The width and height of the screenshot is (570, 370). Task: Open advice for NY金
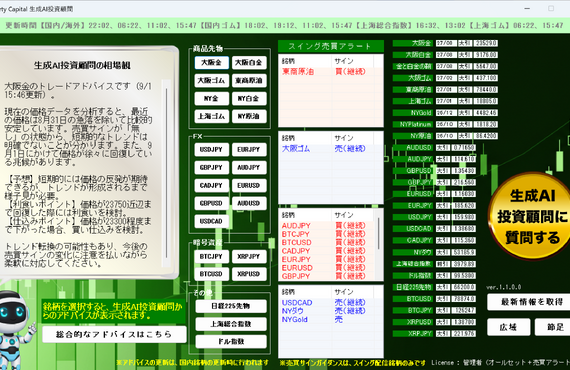(x=212, y=98)
